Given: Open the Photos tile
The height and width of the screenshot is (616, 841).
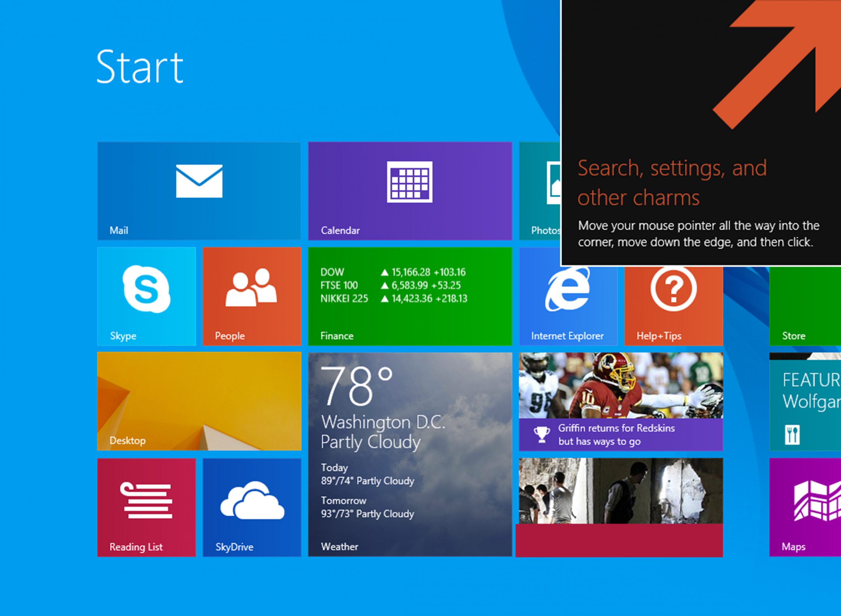Looking at the screenshot, I should click(540, 190).
